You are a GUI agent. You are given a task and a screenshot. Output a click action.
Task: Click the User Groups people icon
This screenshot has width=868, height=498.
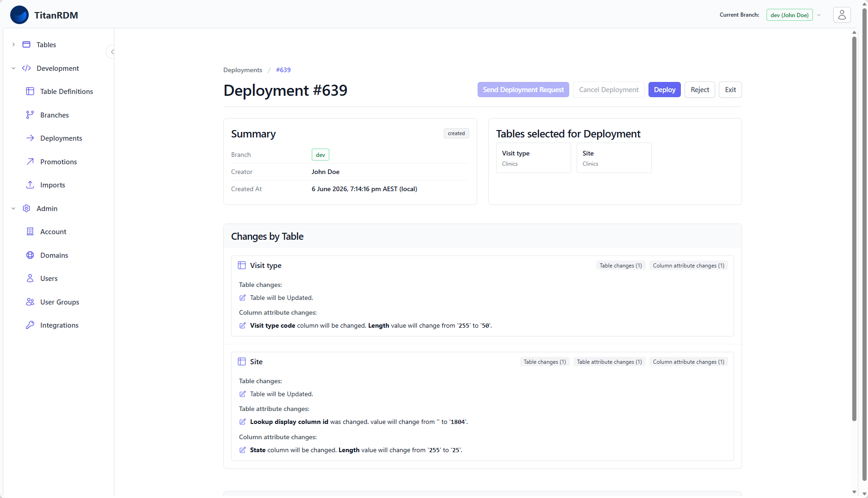[x=30, y=302]
